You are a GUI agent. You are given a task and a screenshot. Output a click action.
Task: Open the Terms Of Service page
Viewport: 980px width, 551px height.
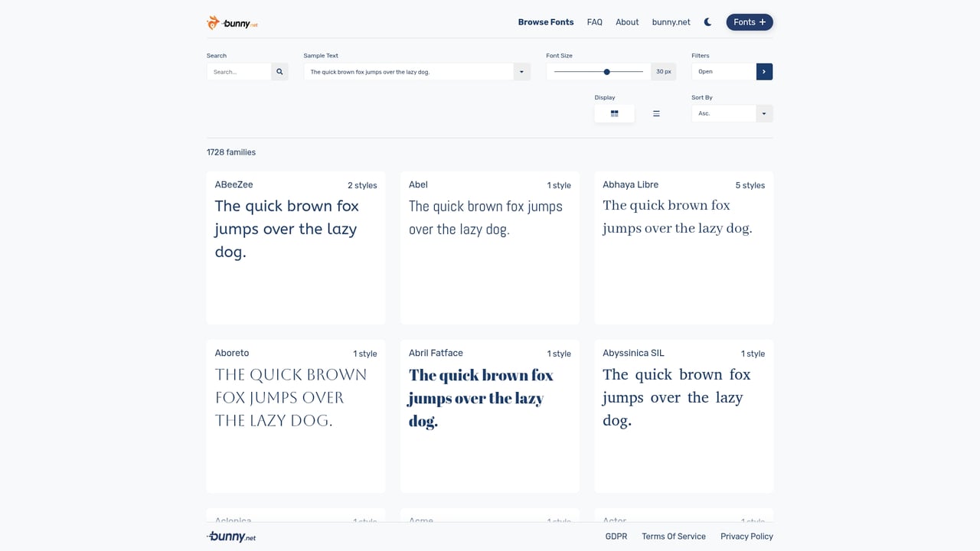[673, 536]
